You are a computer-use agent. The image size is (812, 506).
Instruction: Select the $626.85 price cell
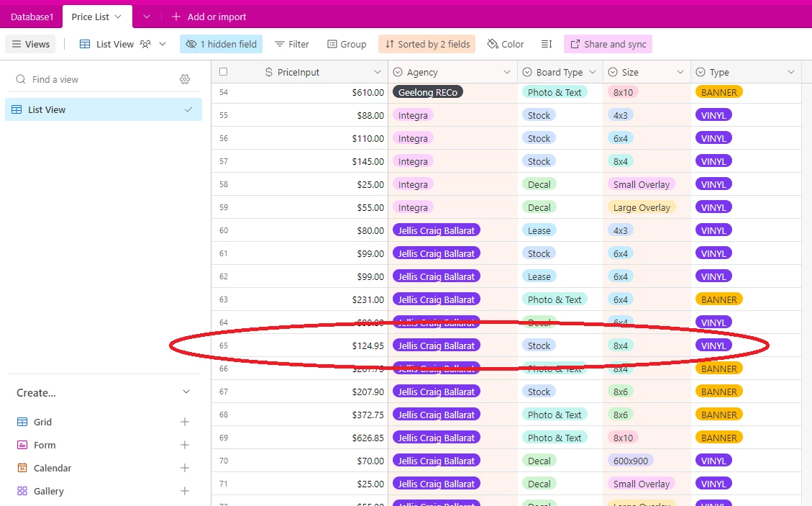[x=300, y=438]
